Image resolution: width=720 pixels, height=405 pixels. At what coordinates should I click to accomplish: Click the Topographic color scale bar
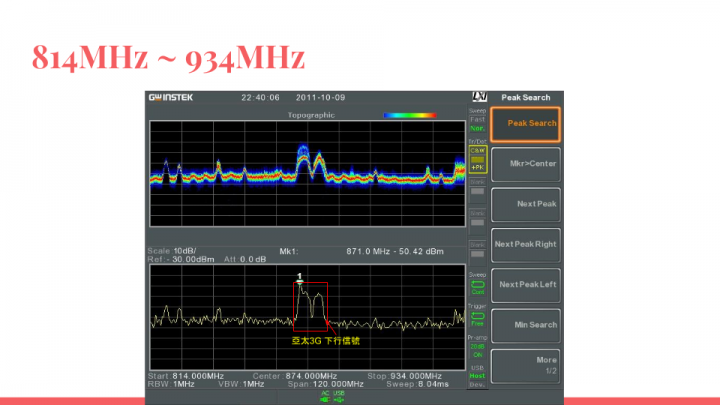pos(410,115)
